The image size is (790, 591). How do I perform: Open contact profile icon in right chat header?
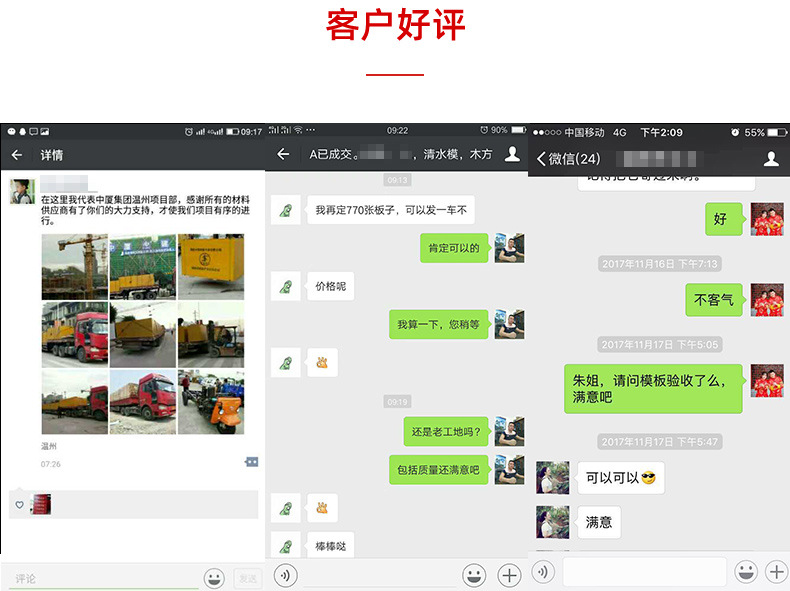[771, 159]
